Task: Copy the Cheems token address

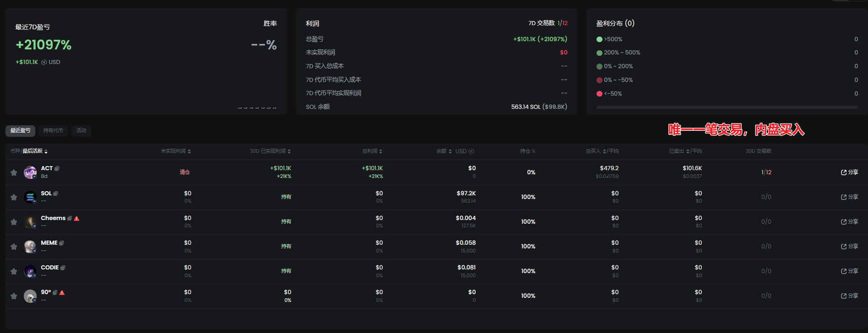Action: 70,218
